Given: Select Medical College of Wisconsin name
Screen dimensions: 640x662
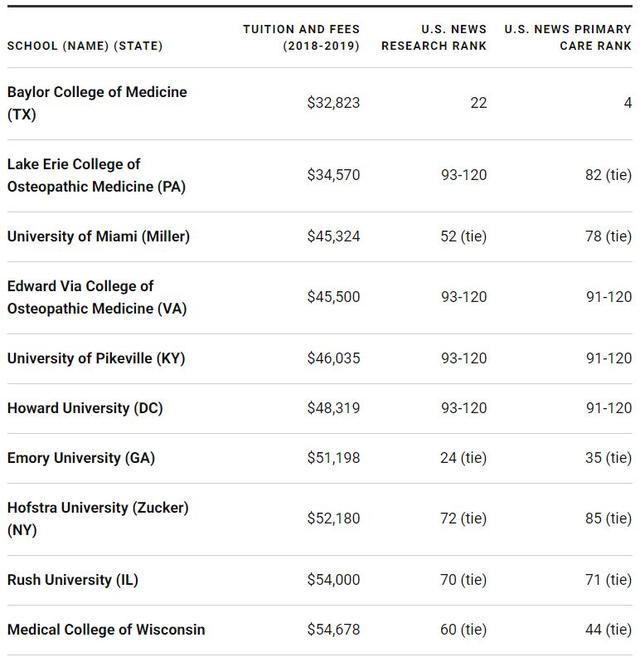Looking at the screenshot, I should coord(106,630).
